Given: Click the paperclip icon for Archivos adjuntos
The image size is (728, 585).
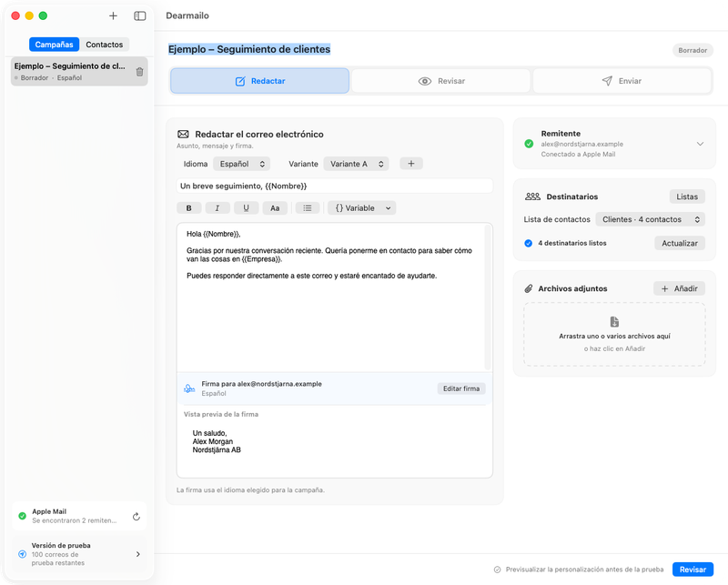Looking at the screenshot, I should [x=529, y=288].
